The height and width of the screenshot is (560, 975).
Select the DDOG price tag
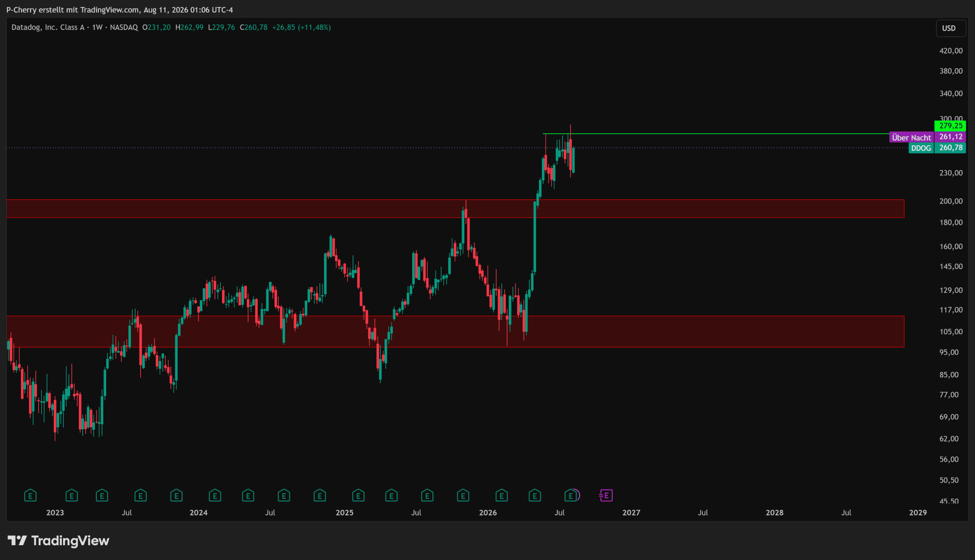(x=921, y=148)
